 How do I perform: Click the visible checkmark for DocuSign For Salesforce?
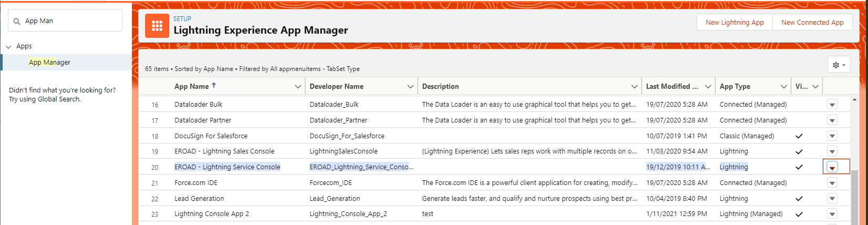pos(799,136)
